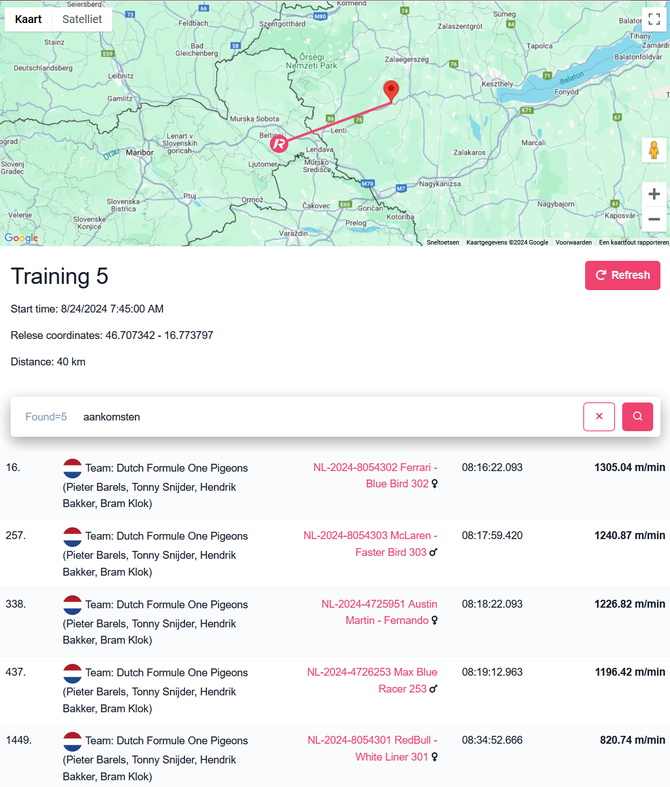Click arrival time 08:19:12.963
Image resolution: width=670 pixels, height=787 pixels.
click(492, 672)
